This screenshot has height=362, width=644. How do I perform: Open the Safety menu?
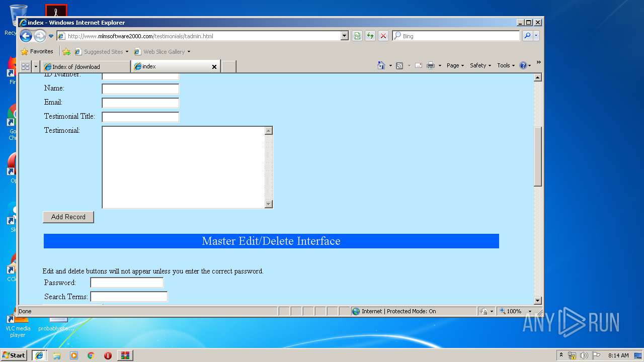[x=480, y=65]
